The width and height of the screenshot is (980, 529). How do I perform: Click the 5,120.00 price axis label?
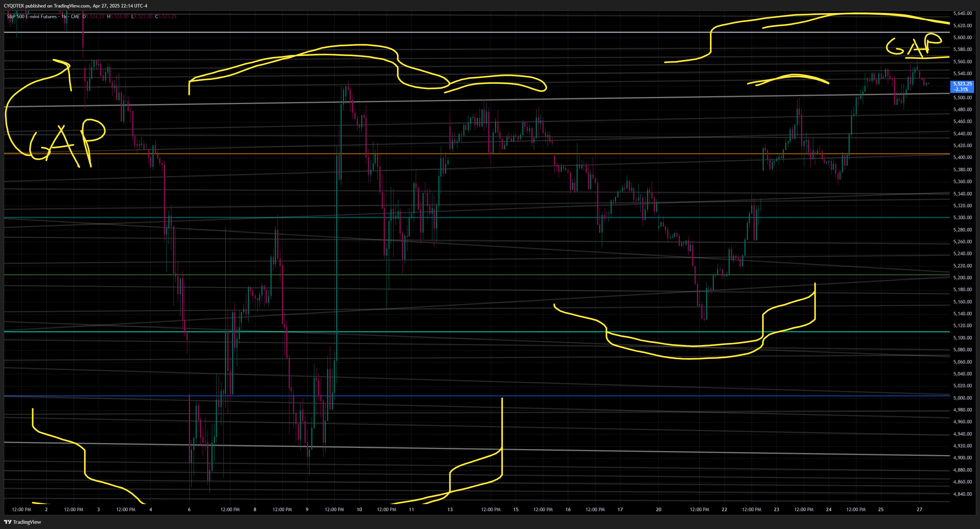(x=963, y=326)
